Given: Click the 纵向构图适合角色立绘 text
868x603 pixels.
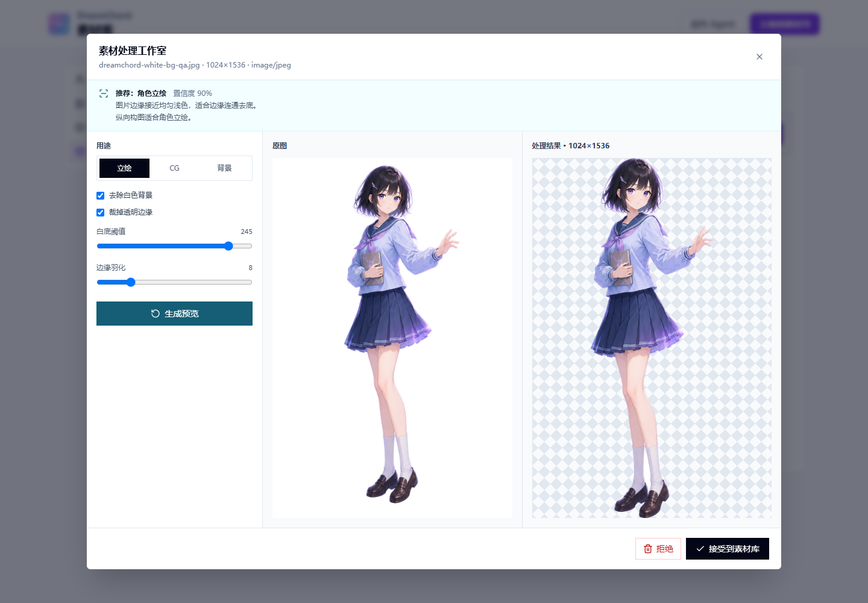Looking at the screenshot, I should [156, 118].
